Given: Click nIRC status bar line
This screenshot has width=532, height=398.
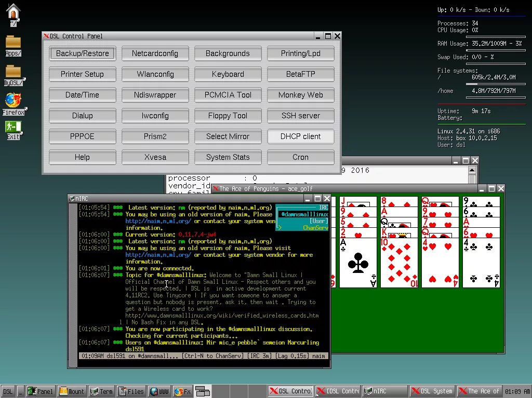Looking at the screenshot, I should 204,356.
